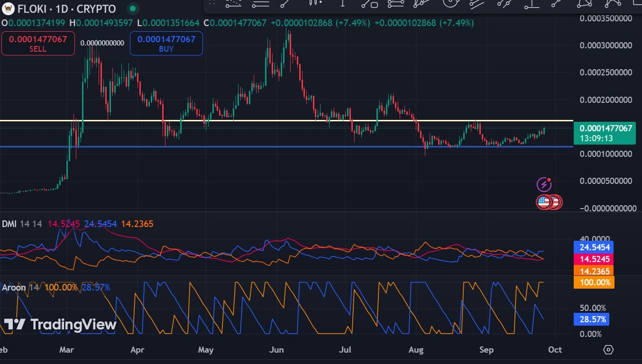Click the blue 24.5454 DMI axis label

[594, 247]
